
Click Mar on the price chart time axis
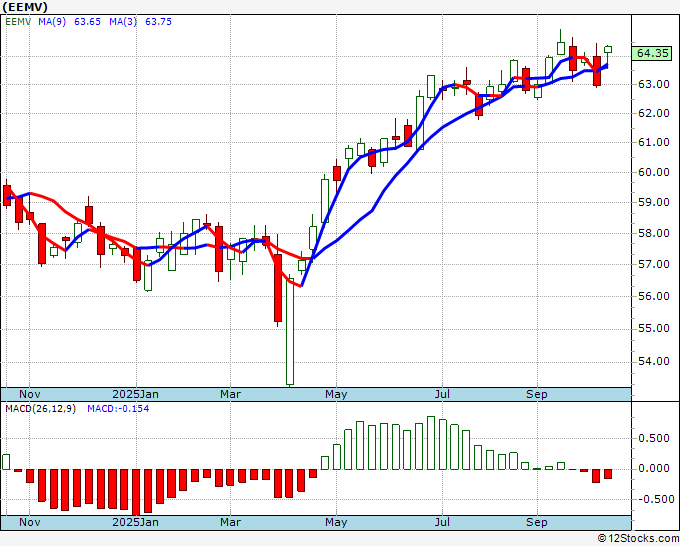tap(230, 394)
